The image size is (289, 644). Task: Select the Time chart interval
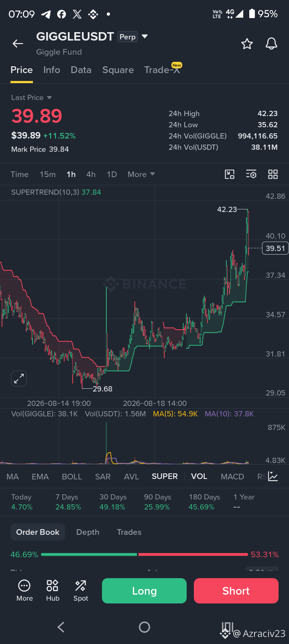pos(20,174)
